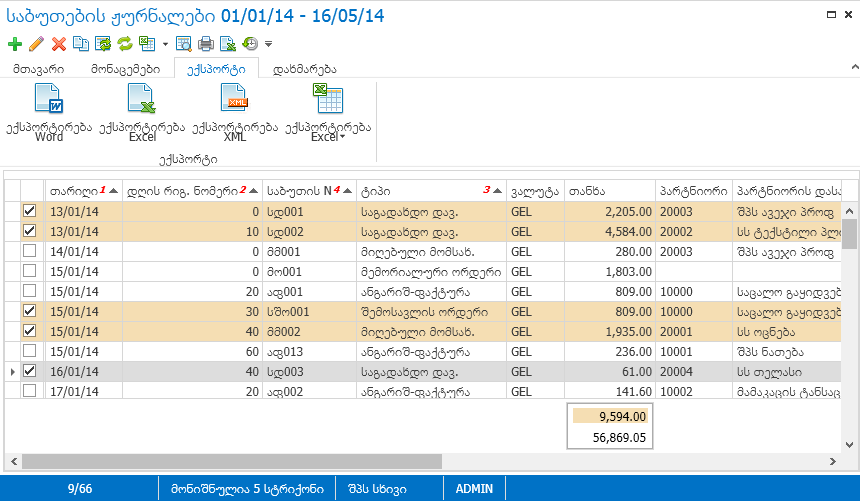The image size is (860, 501).
Task: Click the ექსპორტირება Word icon
Action: coord(49,112)
